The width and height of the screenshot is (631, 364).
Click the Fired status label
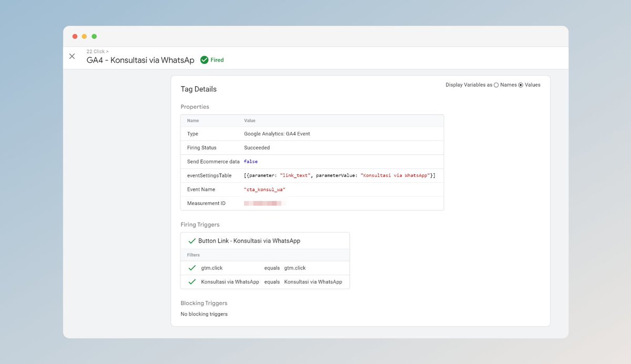pyautogui.click(x=217, y=60)
